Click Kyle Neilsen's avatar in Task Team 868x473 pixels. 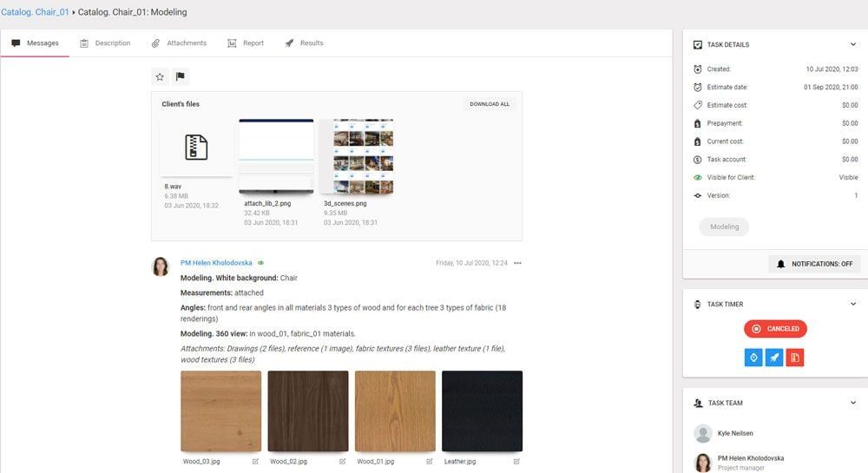pyautogui.click(x=703, y=434)
